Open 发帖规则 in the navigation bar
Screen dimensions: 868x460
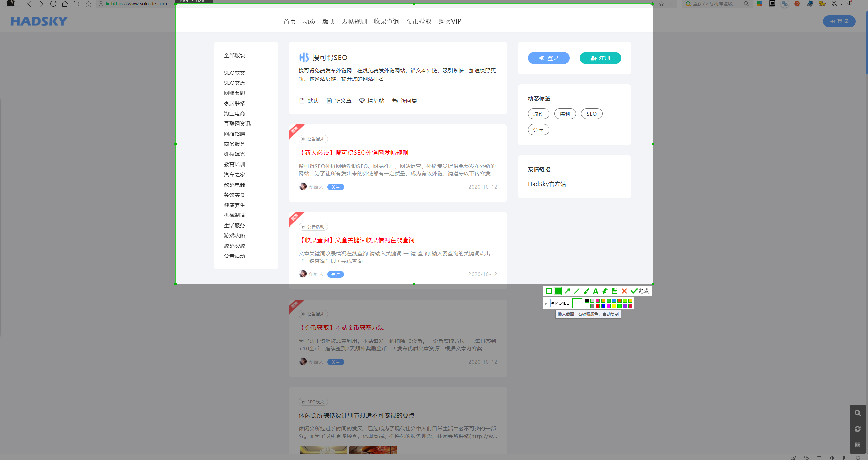[x=354, y=21]
